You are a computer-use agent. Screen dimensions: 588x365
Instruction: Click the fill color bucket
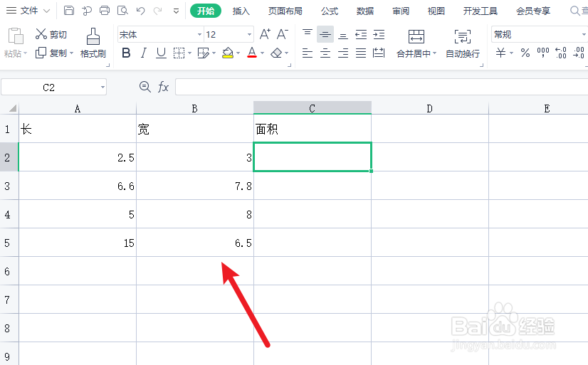coord(228,53)
